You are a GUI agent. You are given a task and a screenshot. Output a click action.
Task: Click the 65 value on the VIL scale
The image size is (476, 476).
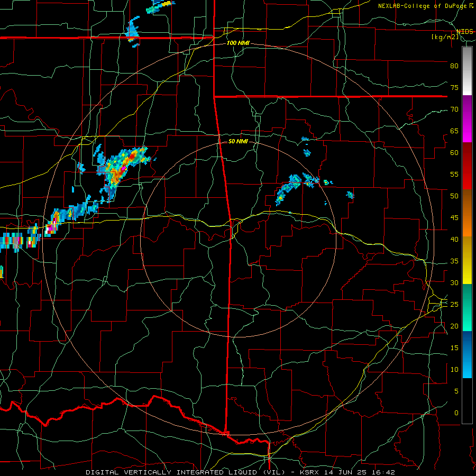454,131
